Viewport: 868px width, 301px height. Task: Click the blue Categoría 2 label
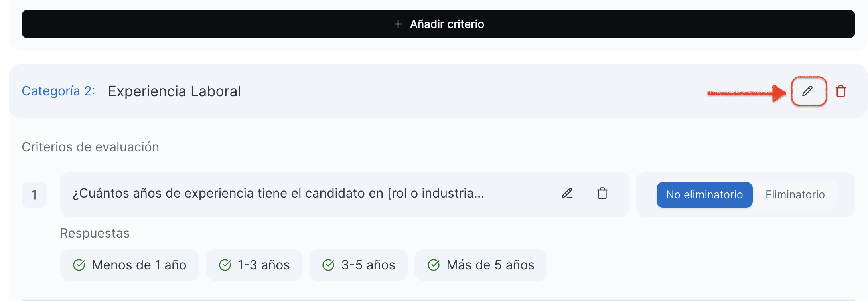[58, 91]
